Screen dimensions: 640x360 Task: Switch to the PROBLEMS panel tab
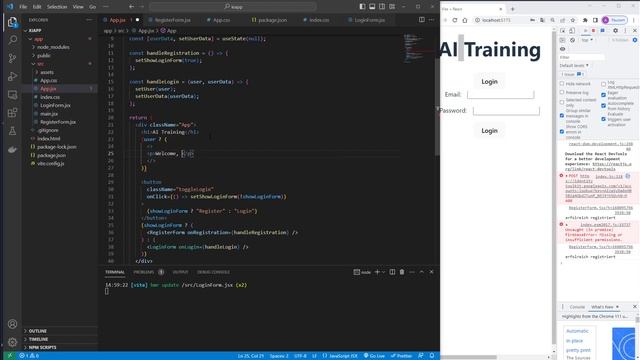tap(144, 272)
